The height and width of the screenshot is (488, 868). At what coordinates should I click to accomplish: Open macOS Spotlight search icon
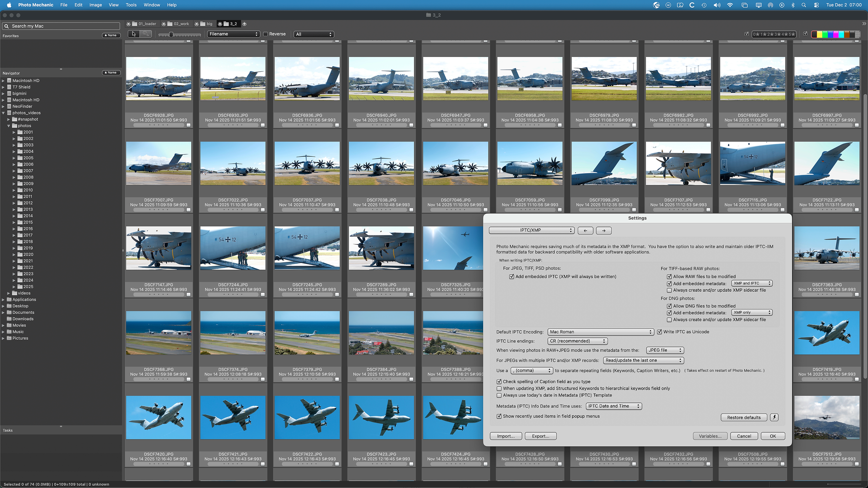(804, 5)
